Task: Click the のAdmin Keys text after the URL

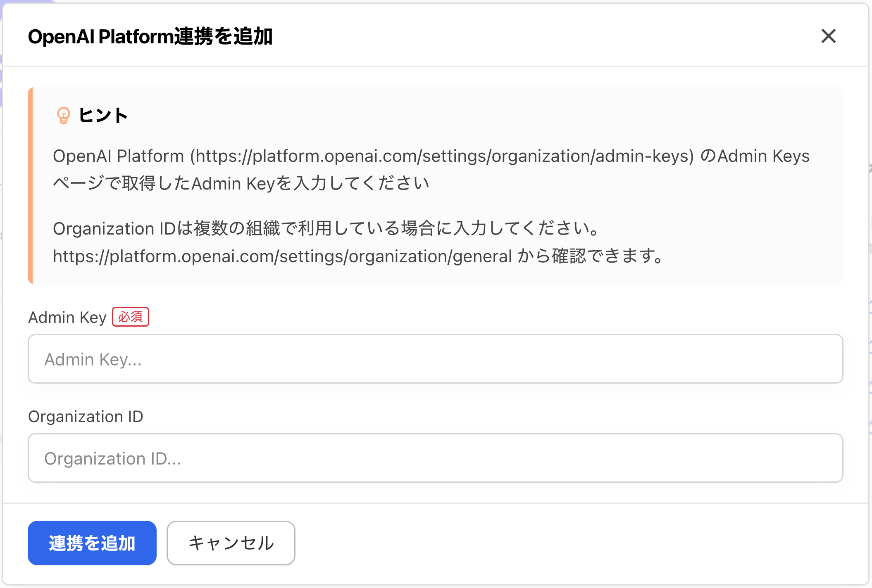Action: pyautogui.click(x=755, y=156)
